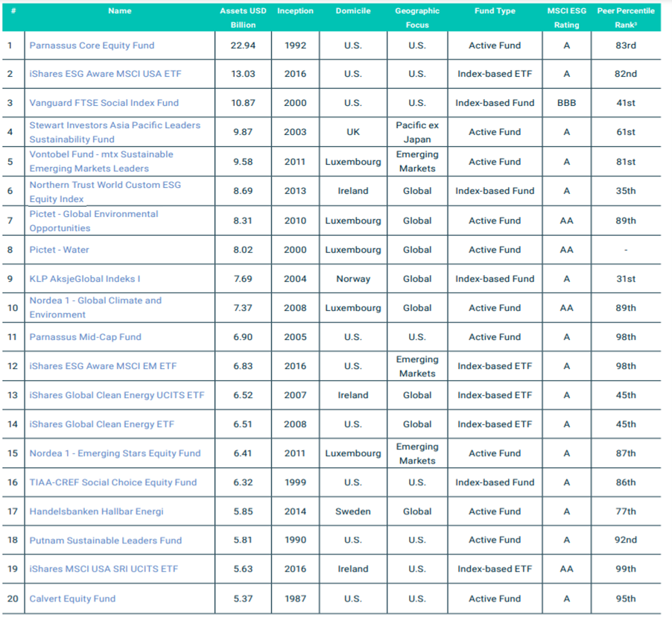Select inception year 2013
This screenshot has height=618, width=672.
click(295, 191)
